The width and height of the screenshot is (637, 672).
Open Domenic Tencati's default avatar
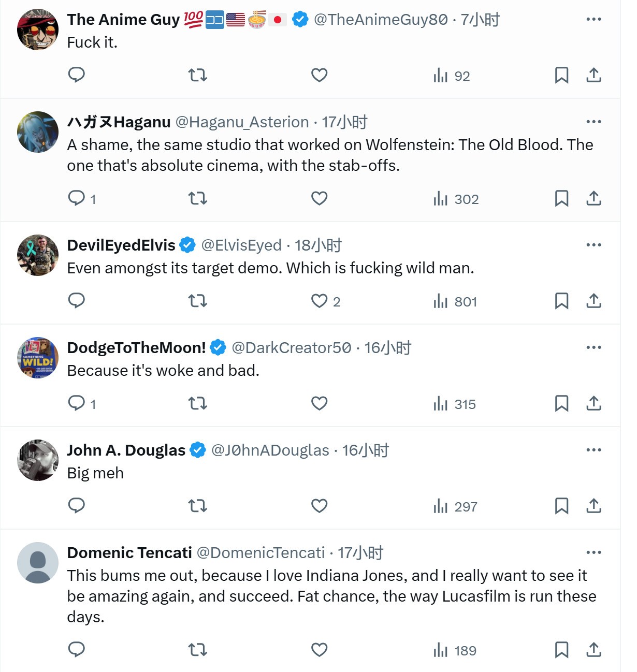38,563
